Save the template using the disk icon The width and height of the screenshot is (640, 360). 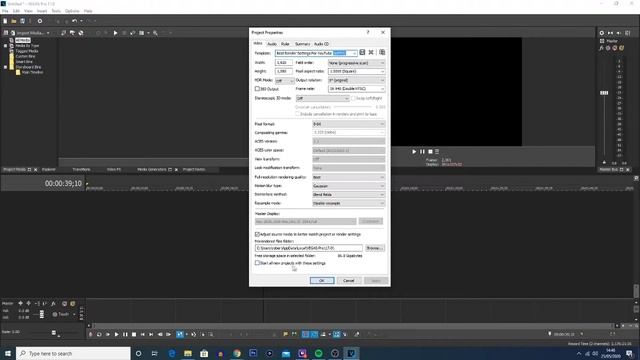[362, 52]
